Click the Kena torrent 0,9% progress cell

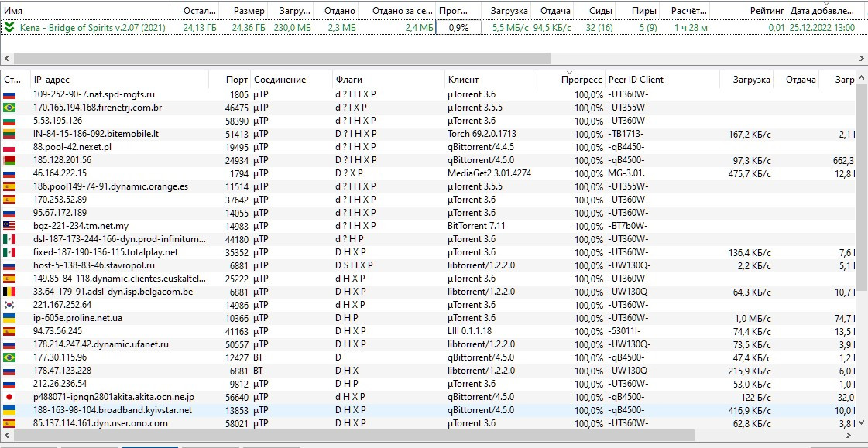coord(458,27)
